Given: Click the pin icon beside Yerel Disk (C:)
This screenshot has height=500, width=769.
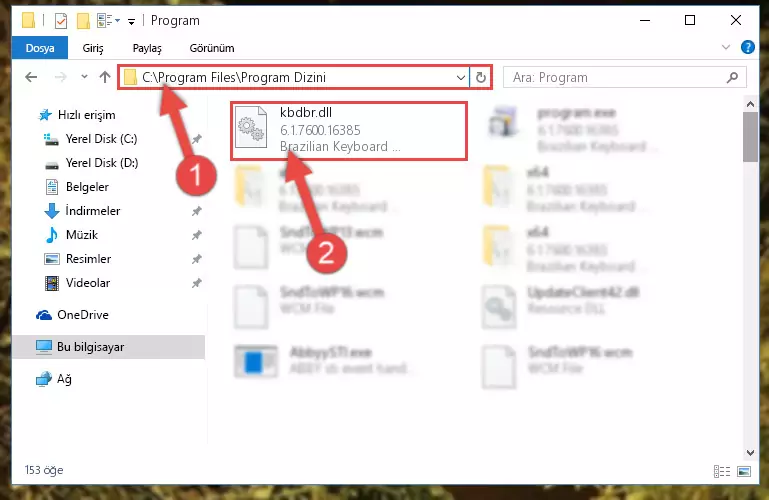Looking at the screenshot, I should [196, 139].
